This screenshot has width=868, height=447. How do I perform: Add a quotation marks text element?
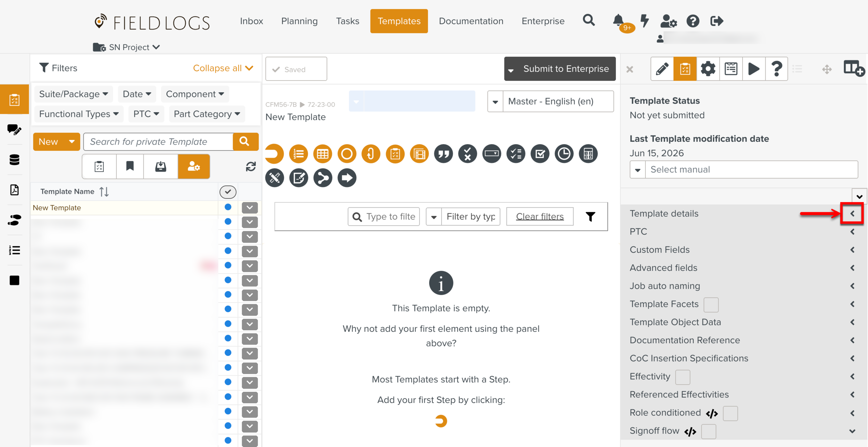443,154
